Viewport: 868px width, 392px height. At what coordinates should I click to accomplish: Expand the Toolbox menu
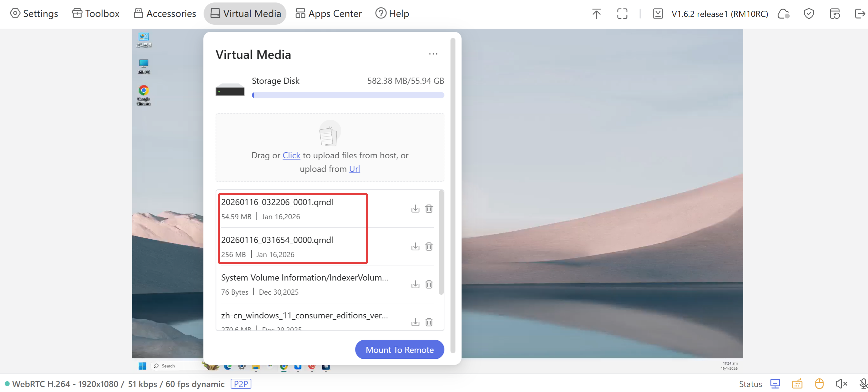click(x=96, y=14)
